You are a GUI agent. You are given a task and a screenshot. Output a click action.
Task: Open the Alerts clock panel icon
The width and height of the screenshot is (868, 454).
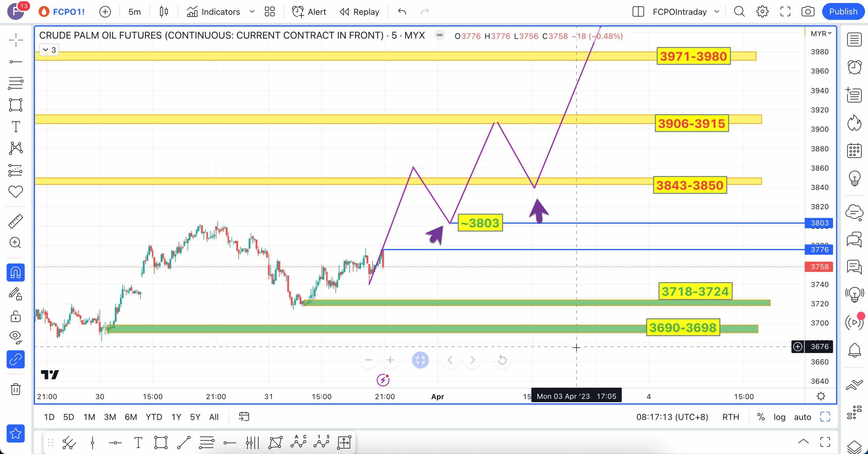coord(854,67)
